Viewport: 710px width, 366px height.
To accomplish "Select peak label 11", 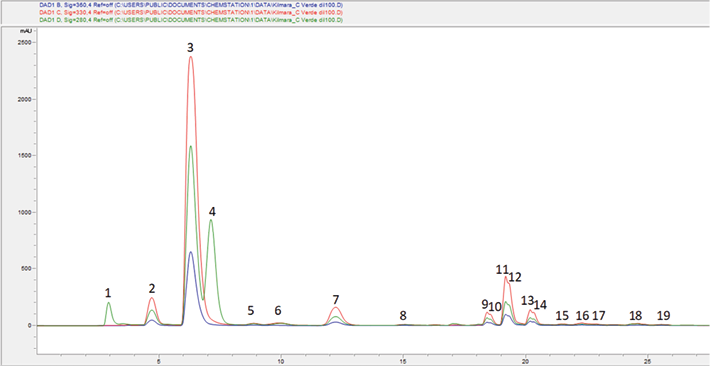I will pyautogui.click(x=502, y=270).
